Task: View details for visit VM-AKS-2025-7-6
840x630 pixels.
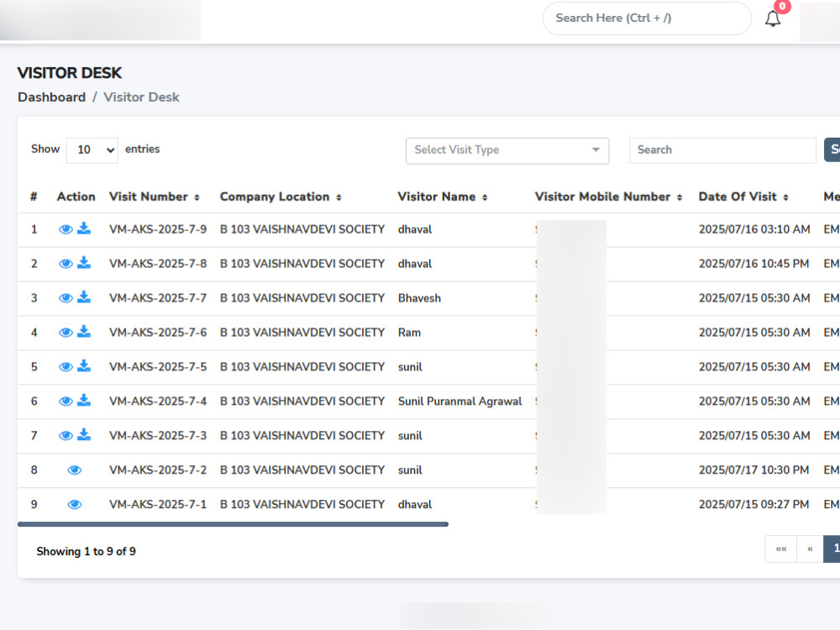Action: click(66, 332)
